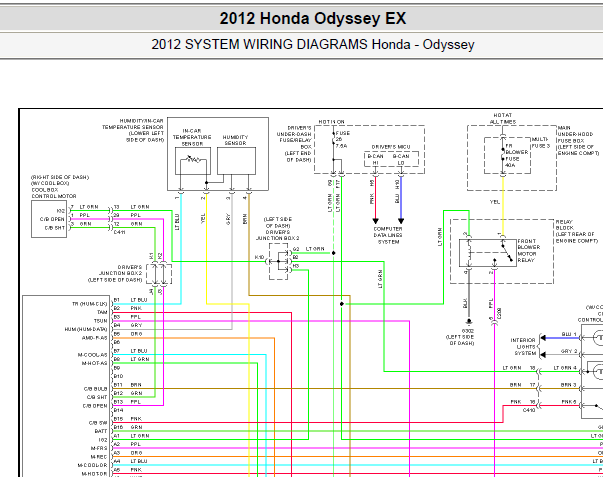Click the pink B-CAN HI arrowhead
603x477 pixels.
pos(375,221)
